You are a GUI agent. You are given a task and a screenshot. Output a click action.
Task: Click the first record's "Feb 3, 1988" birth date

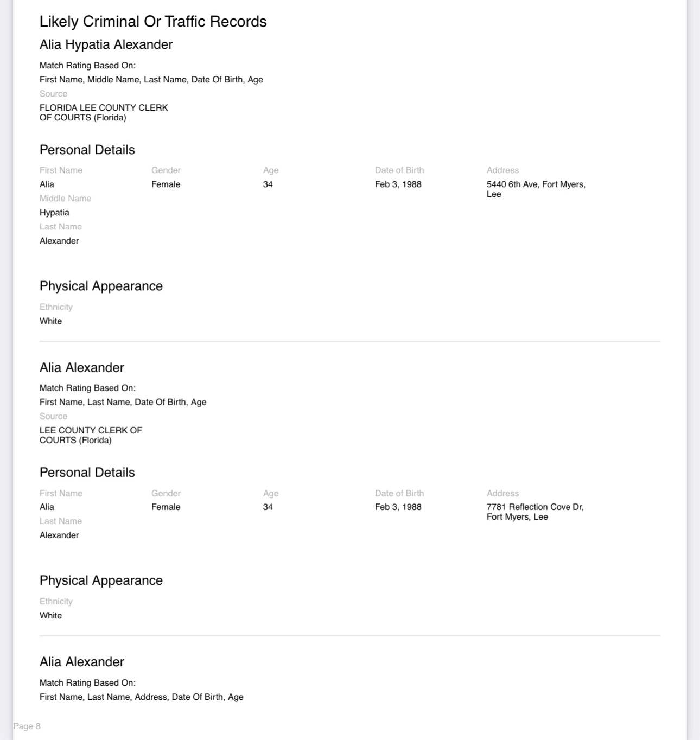pos(398,184)
